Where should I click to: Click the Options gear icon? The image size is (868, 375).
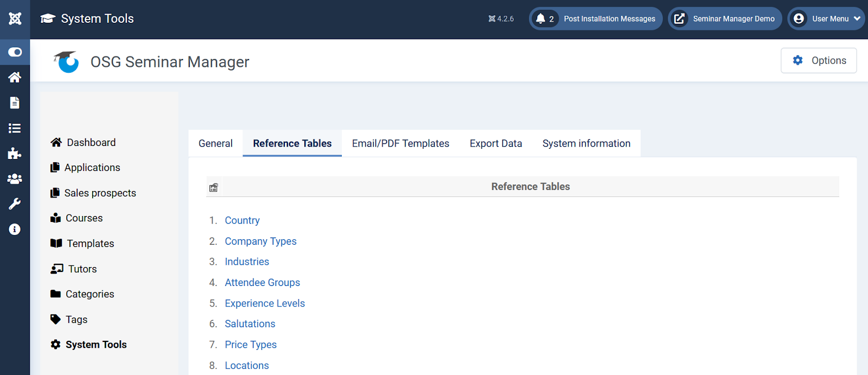tap(797, 60)
